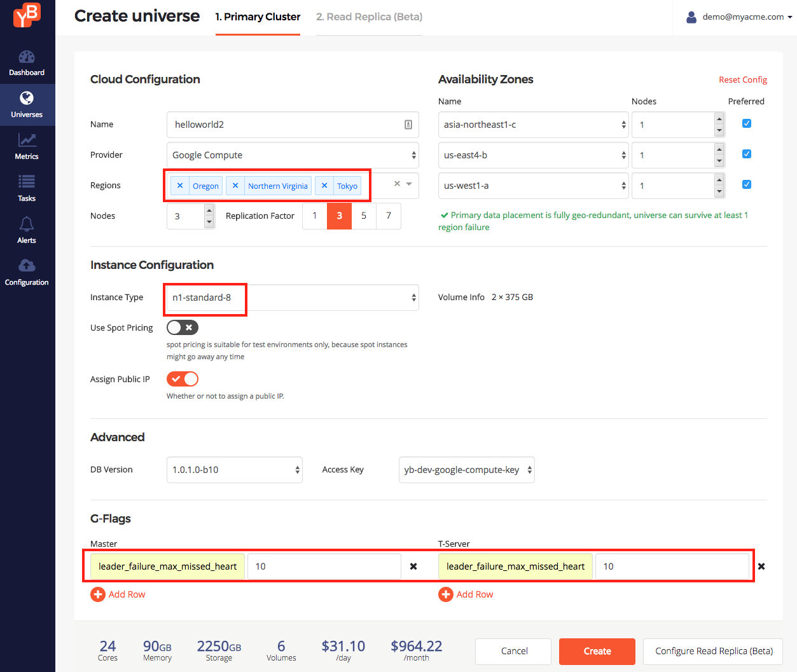797x672 pixels.
Task: Remove Tokyo region tag
Action: click(x=324, y=186)
